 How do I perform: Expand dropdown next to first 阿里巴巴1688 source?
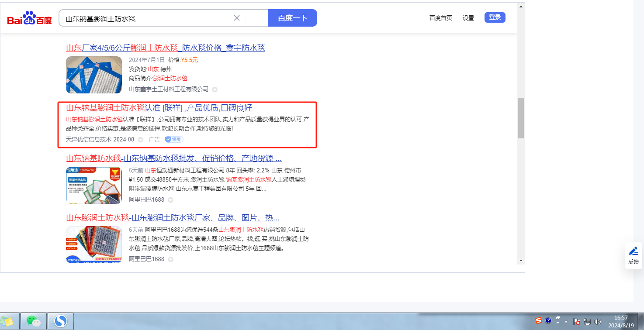(170, 200)
